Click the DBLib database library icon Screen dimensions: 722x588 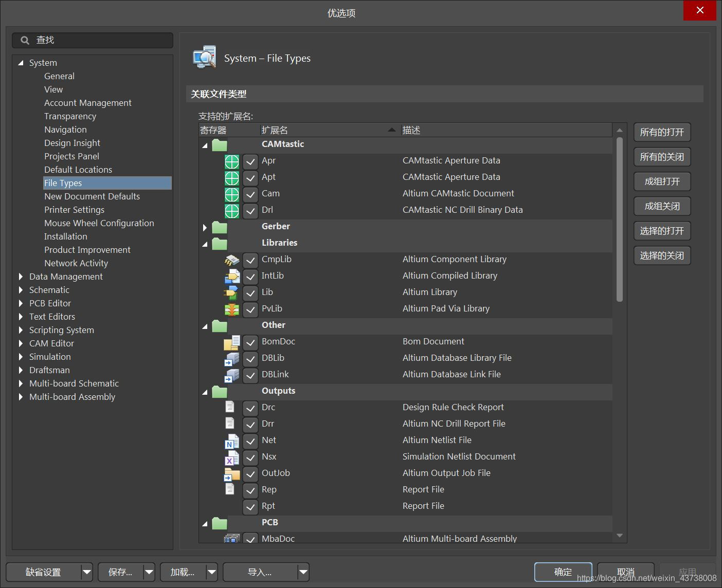coord(232,359)
